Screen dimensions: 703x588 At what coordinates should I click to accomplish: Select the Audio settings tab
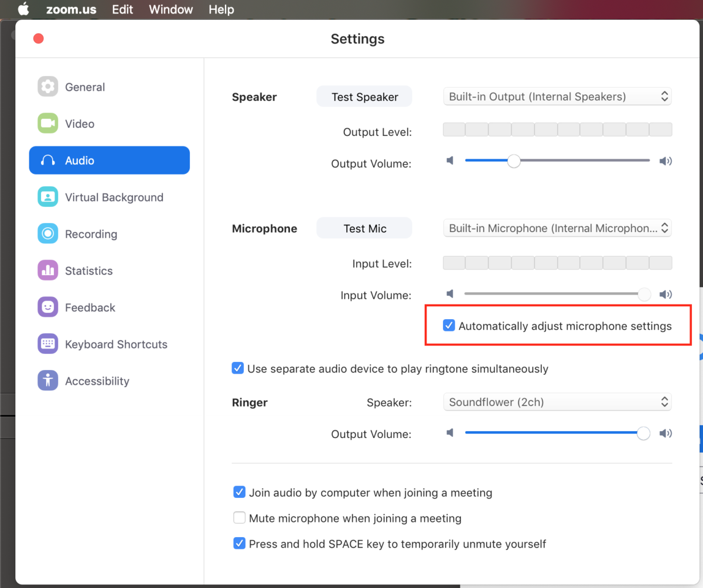click(110, 160)
